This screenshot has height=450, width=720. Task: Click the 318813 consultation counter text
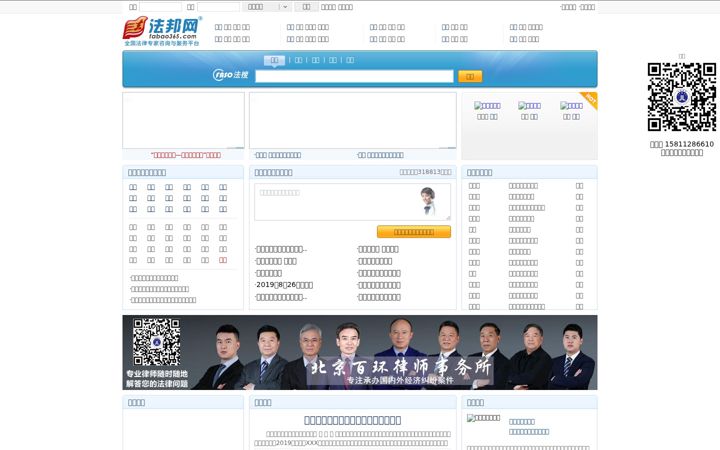(425, 172)
